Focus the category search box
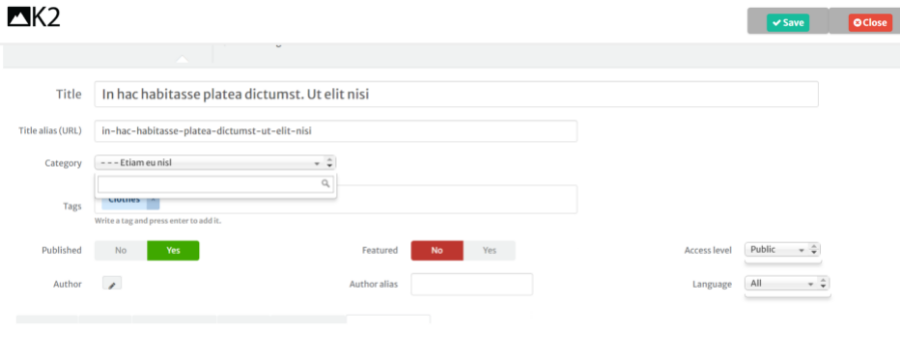 215,184
